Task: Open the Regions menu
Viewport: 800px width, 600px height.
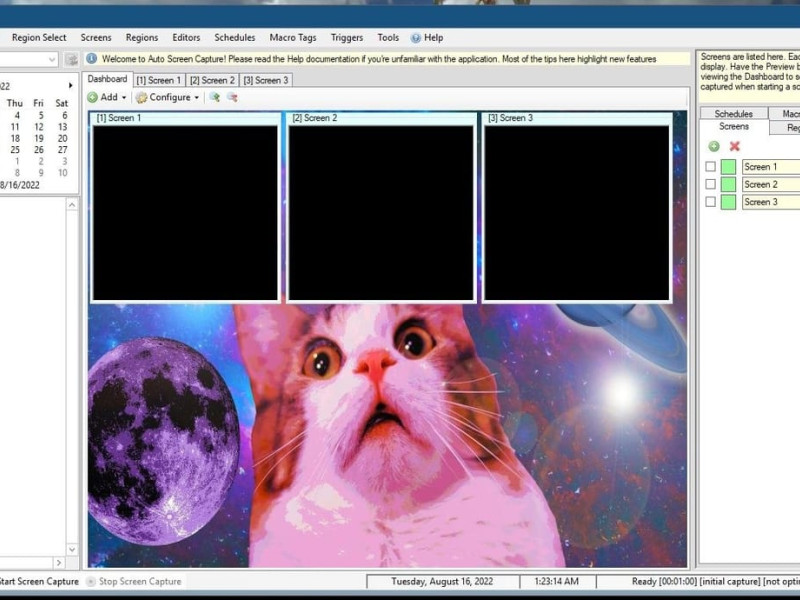Action: [x=142, y=38]
